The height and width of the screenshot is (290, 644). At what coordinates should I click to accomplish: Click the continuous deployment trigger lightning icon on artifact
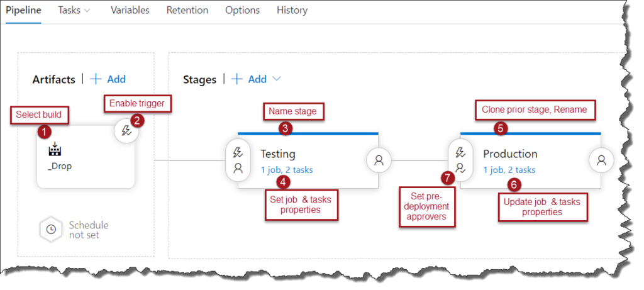[x=126, y=133]
